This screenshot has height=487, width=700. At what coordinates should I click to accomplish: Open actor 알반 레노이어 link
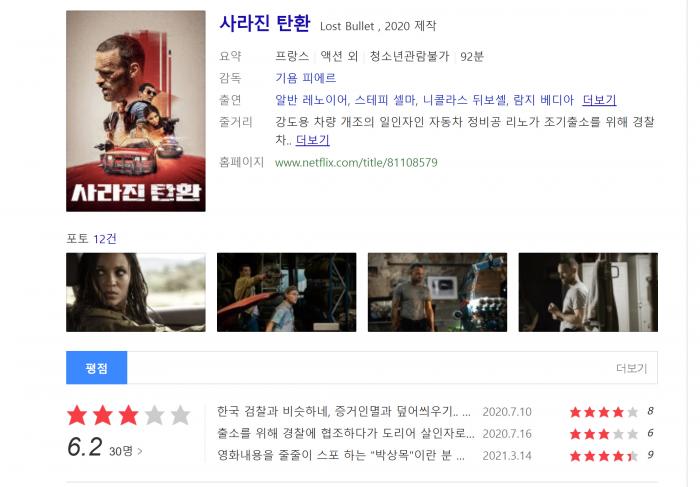311,100
